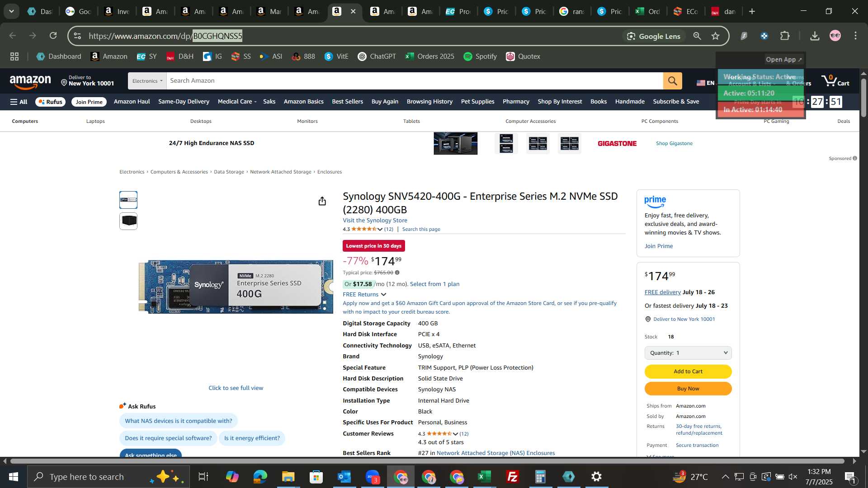Reload the page with the refresh icon
Screen dimensions: 868x488
click(53, 36)
